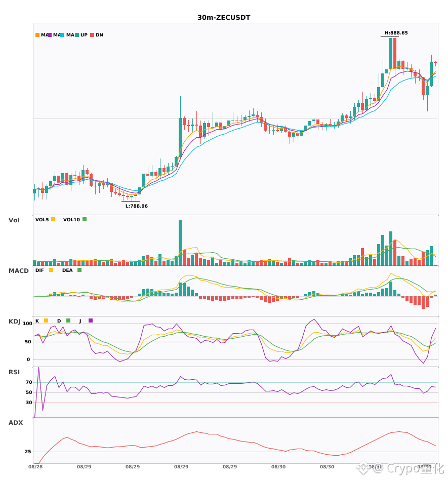Click the 08/28 date axis label
The width and height of the screenshot is (448, 481).
coord(35,467)
